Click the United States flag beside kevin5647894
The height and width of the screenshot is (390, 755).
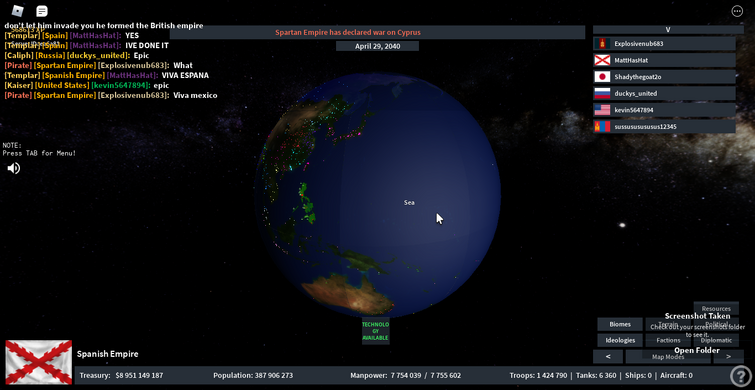pyautogui.click(x=602, y=110)
